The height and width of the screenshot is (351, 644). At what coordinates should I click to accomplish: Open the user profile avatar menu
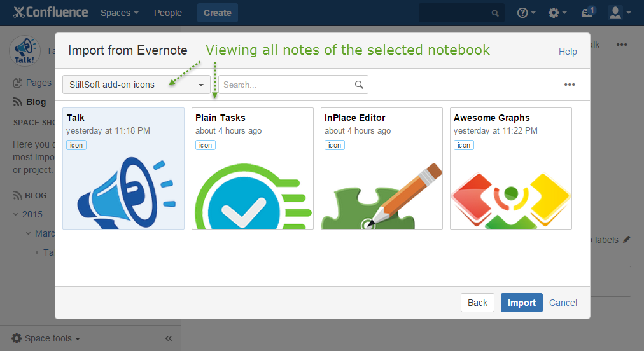(x=619, y=13)
